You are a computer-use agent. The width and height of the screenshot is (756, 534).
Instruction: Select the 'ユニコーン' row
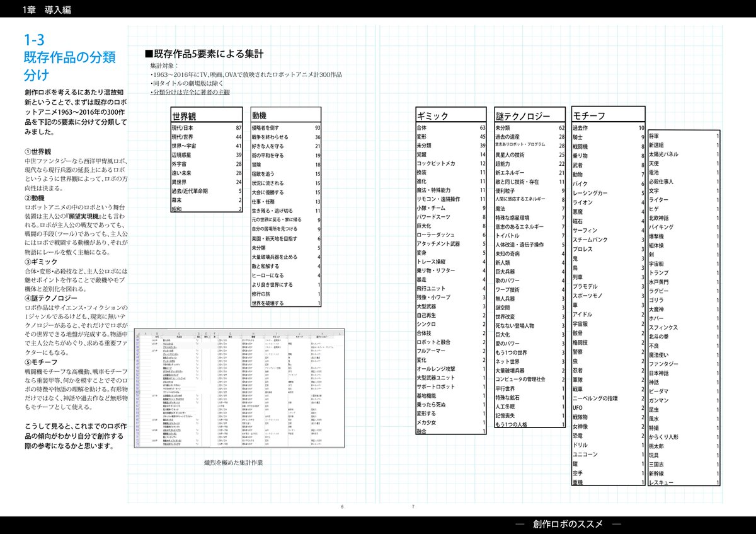[x=609, y=454]
